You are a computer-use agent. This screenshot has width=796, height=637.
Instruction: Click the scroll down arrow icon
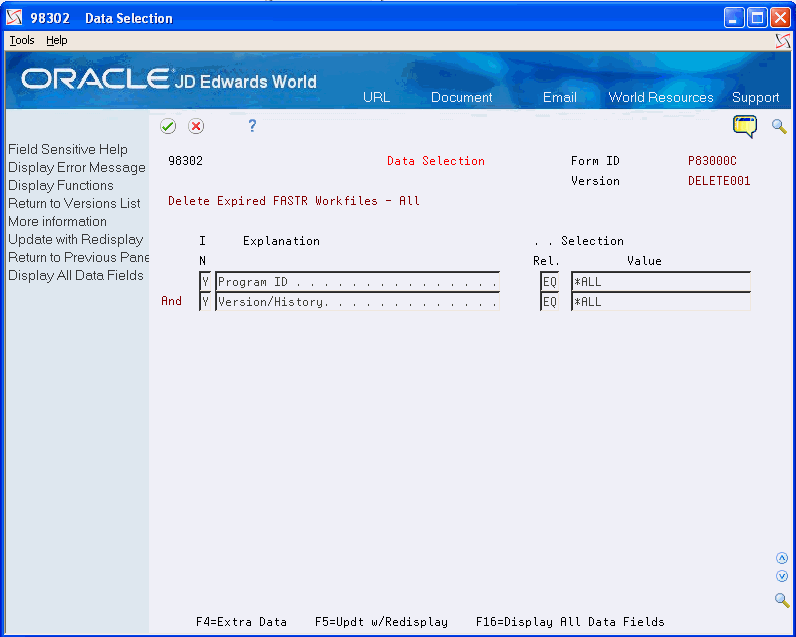pyautogui.click(x=782, y=576)
